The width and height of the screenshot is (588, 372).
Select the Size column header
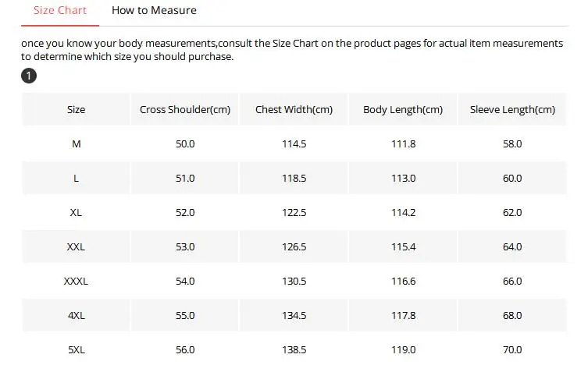76,109
